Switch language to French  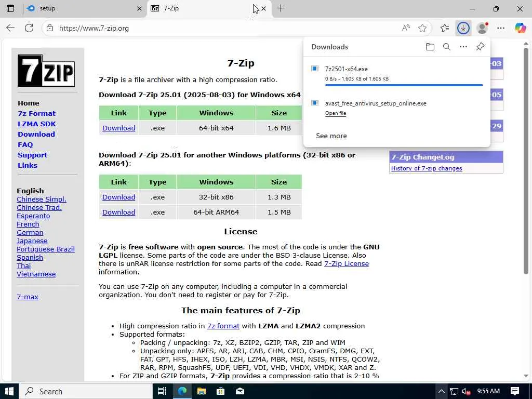tap(28, 224)
